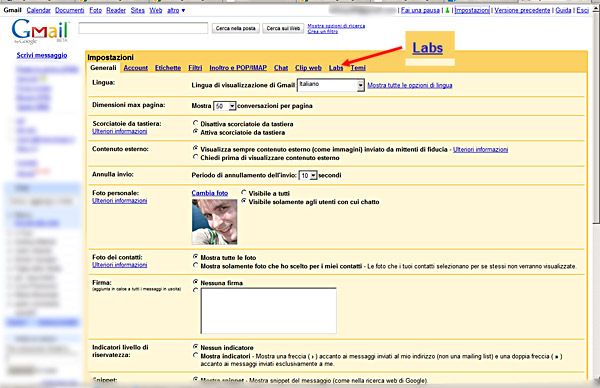Click the personal profile photo thumbnail
This screenshot has width=600, height=388.
pos(214,222)
